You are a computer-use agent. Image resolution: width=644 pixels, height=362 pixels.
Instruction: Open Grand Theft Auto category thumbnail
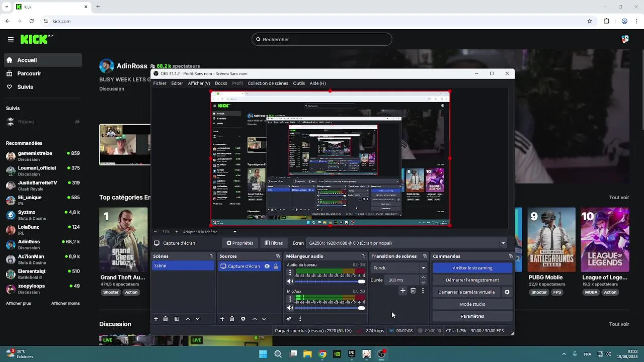(123, 240)
